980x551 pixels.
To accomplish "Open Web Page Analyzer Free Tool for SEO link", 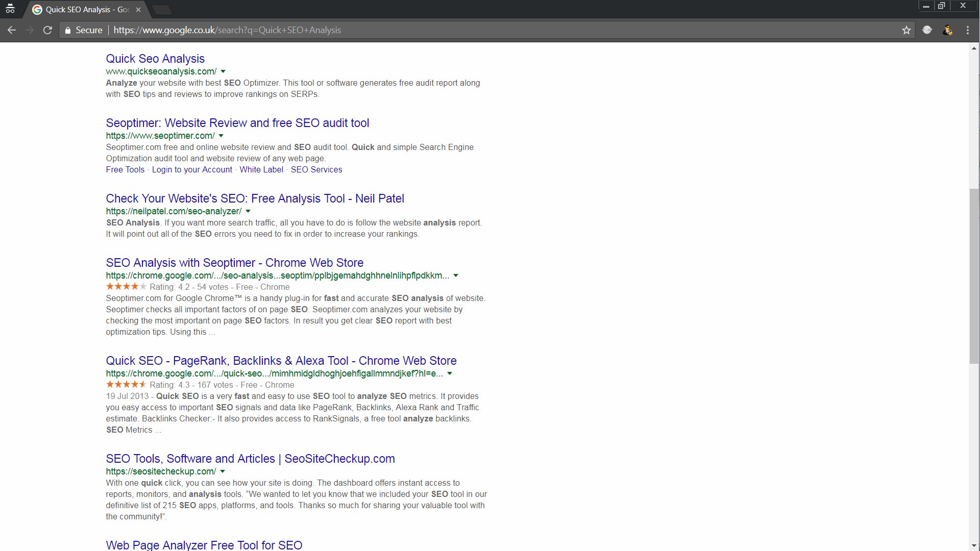I will pos(204,545).
